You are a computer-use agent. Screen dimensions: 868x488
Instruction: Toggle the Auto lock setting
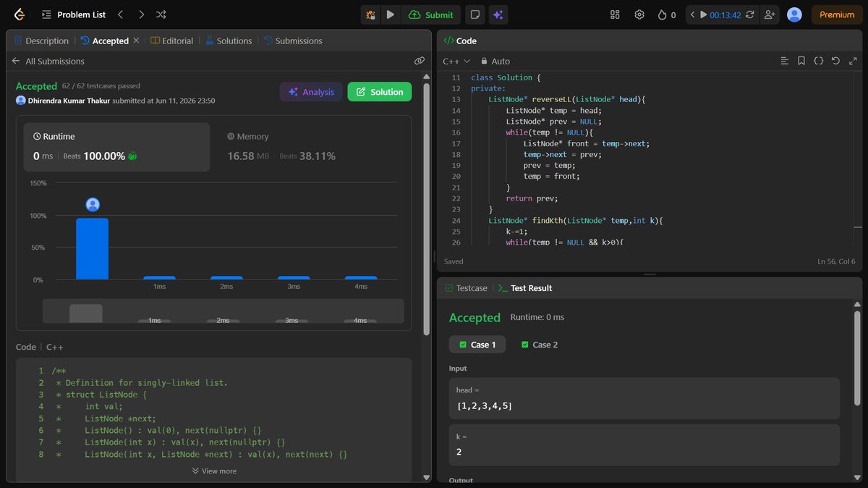[x=495, y=62]
